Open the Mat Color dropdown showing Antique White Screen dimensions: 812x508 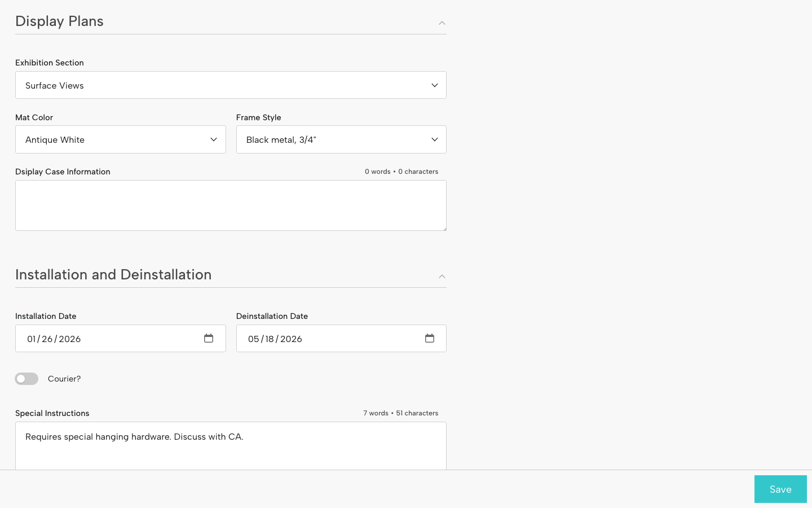tap(113, 139)
